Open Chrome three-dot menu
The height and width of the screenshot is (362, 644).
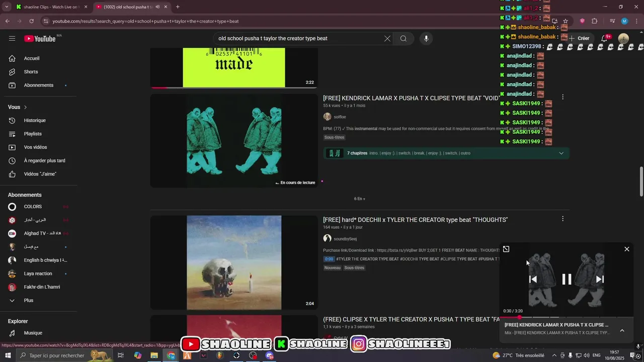[637, 21]
